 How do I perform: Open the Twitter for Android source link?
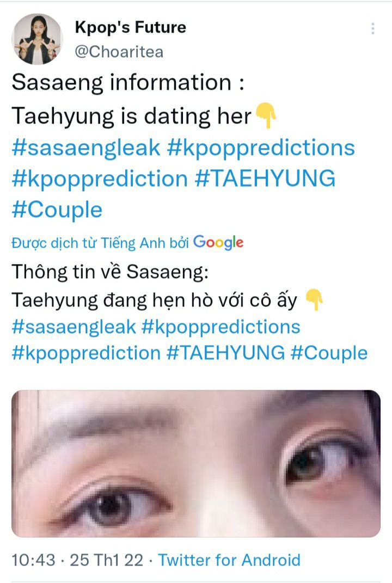(229, 560)
